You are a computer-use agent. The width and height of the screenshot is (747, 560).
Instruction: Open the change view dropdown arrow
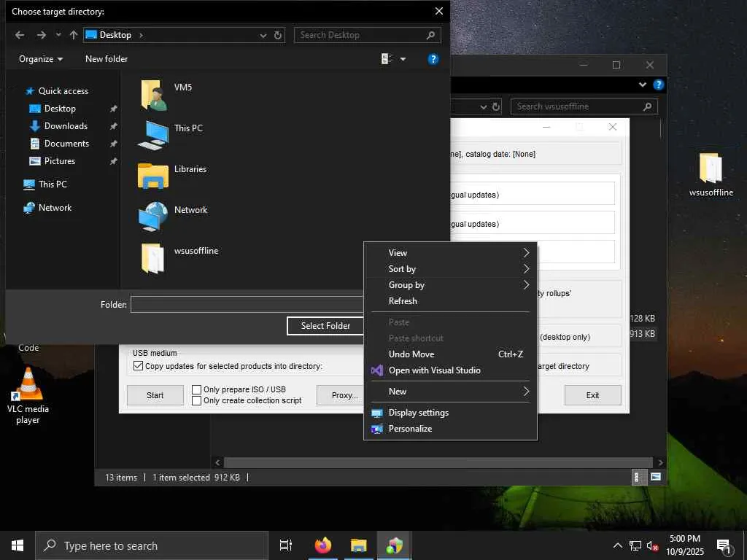click(403, 59)
